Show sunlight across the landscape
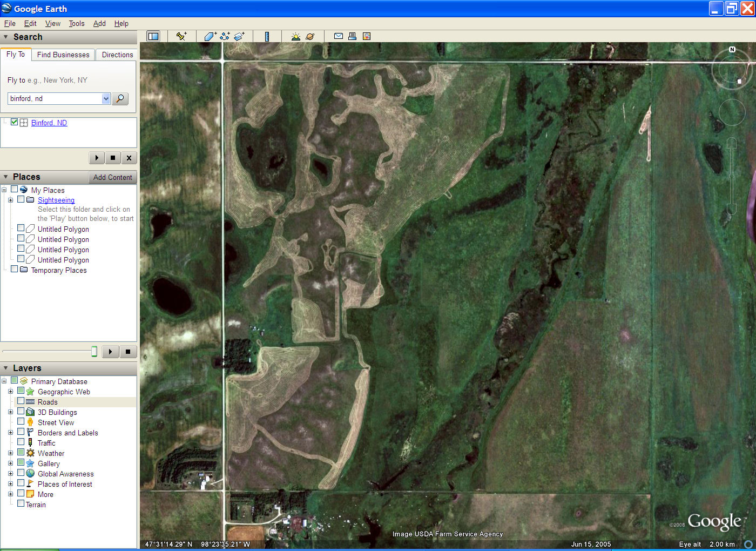Viewport: 756px width, 551px height. coord(295,36)
